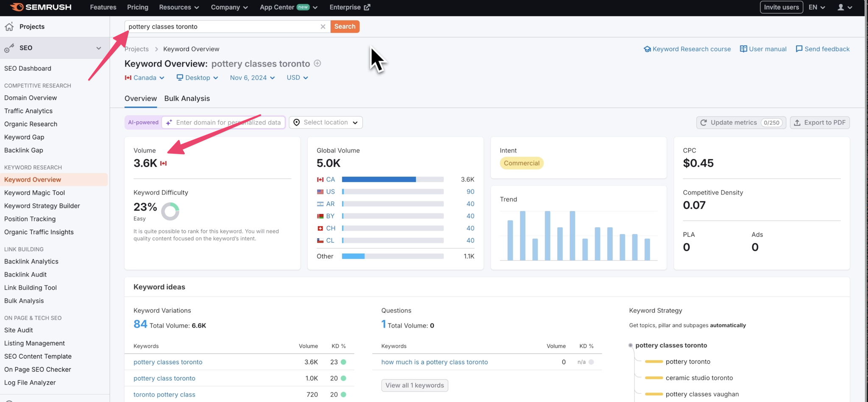Click the Invite users button
Viewport: 868px width, 402px height.
click(782, 7)
